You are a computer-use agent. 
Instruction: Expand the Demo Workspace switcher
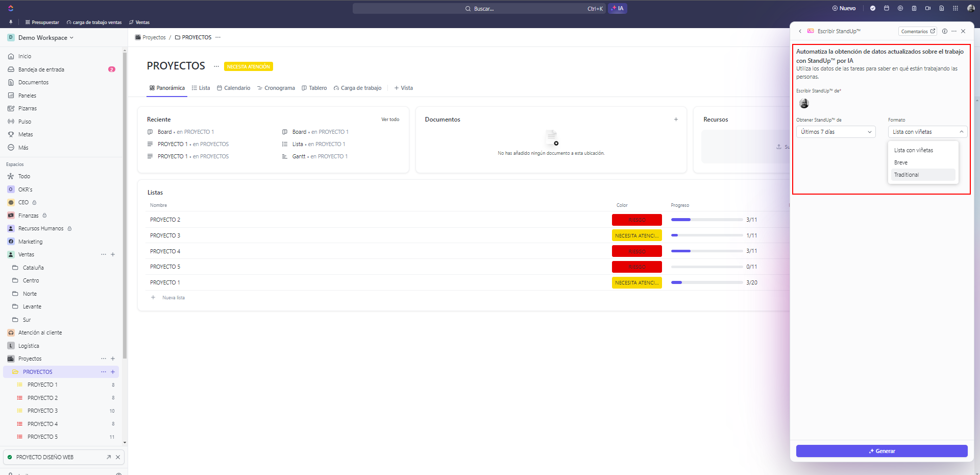click(x=45, y=38)
